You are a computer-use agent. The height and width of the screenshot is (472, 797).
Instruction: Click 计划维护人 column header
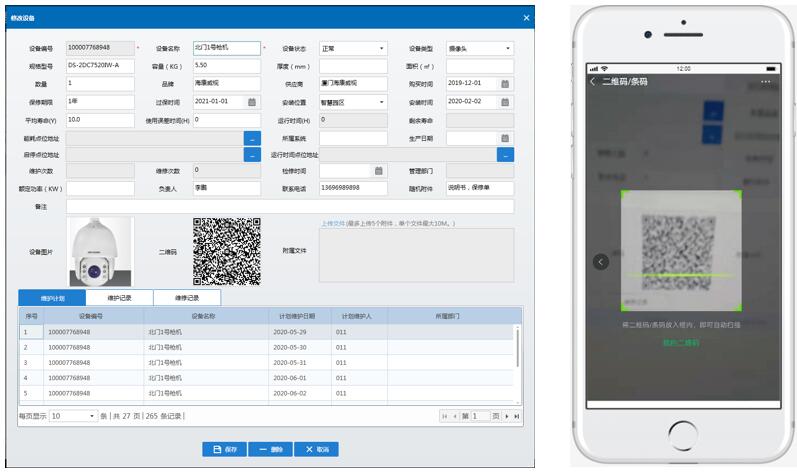[x=359, y=316]
